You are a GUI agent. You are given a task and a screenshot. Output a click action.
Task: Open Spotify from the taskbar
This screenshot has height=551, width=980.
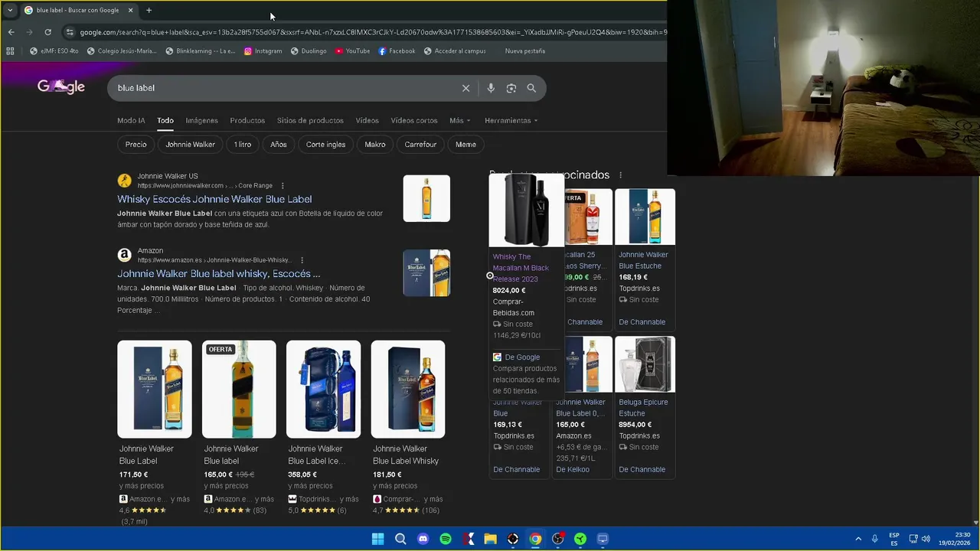coord(446,539)
